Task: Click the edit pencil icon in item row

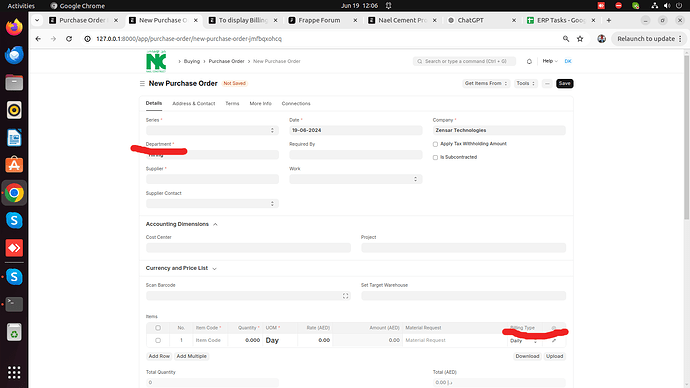Action: [554, 340]
